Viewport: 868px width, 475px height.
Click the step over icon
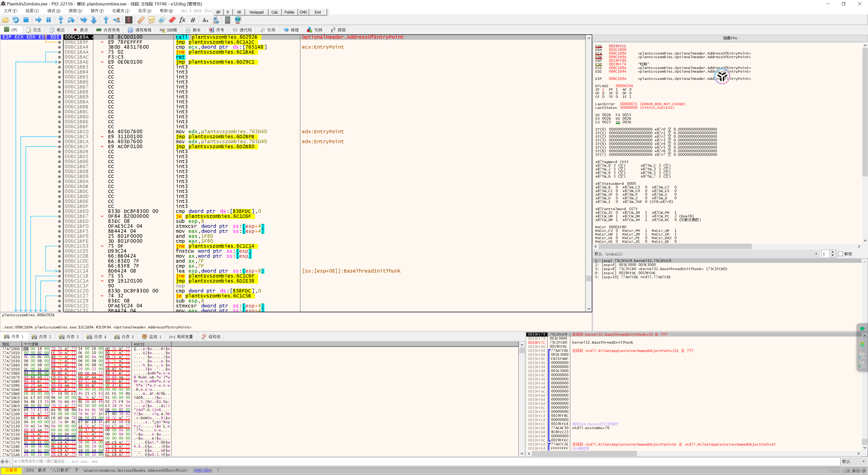click(x=71, y=20)
